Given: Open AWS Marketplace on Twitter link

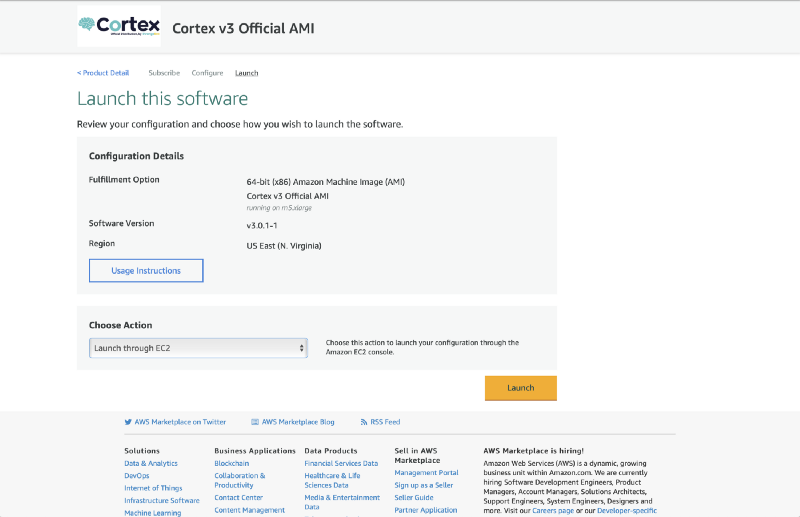Looking at the screenshot, I should point(180,422).
